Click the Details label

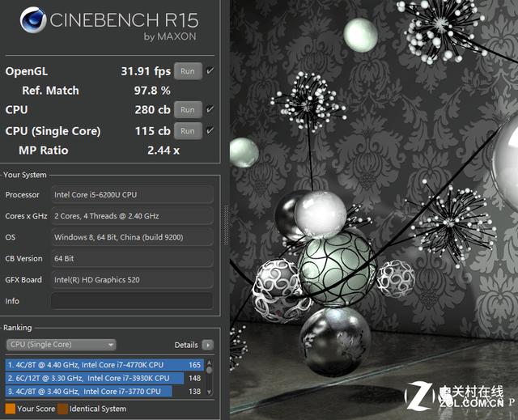[186, 345]
